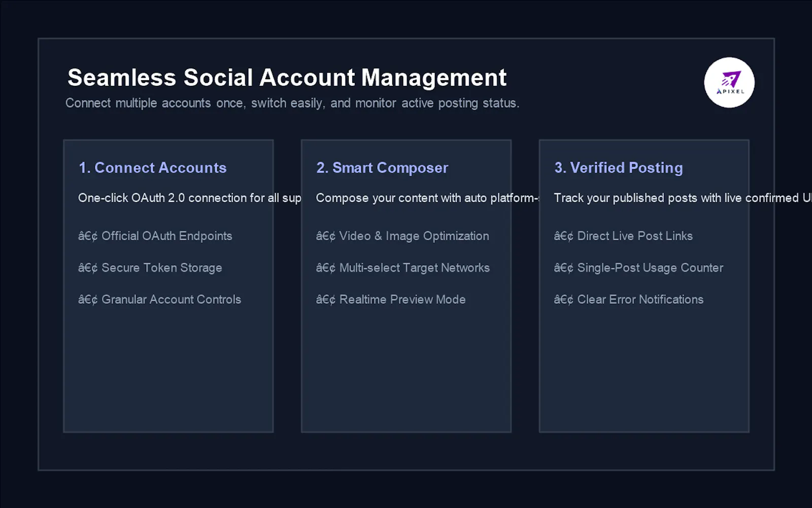Click the "Official OAuth Endpoints" bullet
The height and width of the screenshot is (508, 812).
[155, 236]
